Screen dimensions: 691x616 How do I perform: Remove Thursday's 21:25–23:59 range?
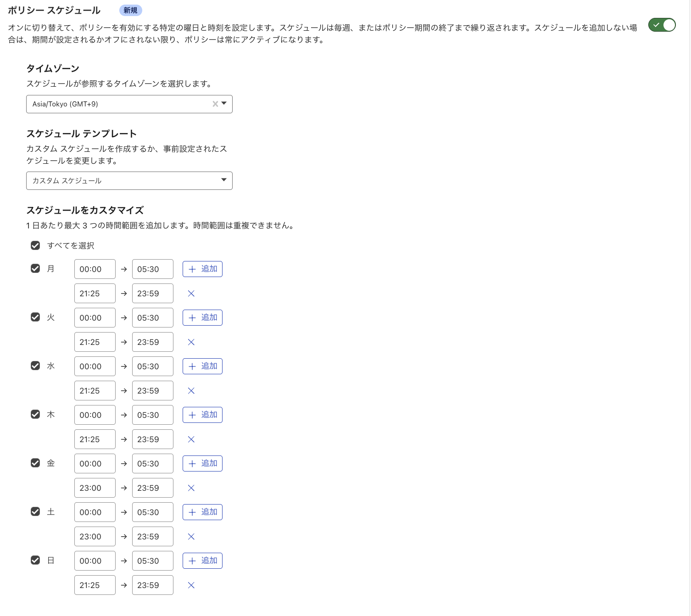click(191, 439)
